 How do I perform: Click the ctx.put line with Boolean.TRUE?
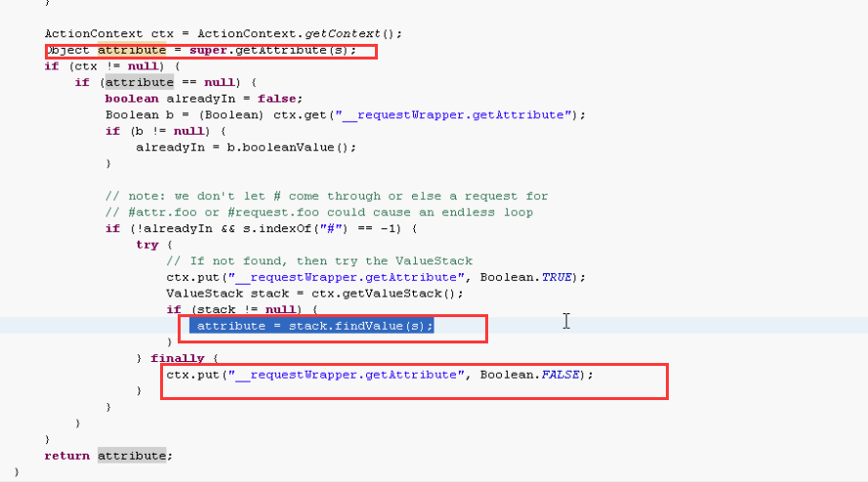375,277
